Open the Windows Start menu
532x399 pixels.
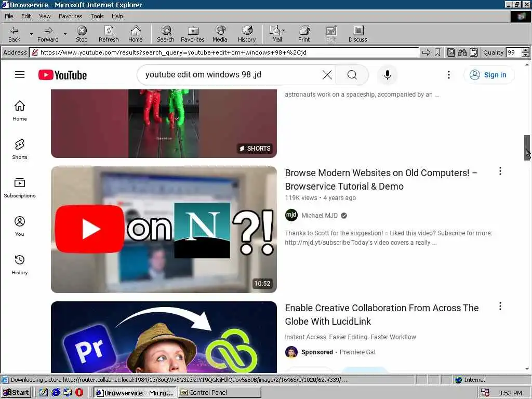16,393
